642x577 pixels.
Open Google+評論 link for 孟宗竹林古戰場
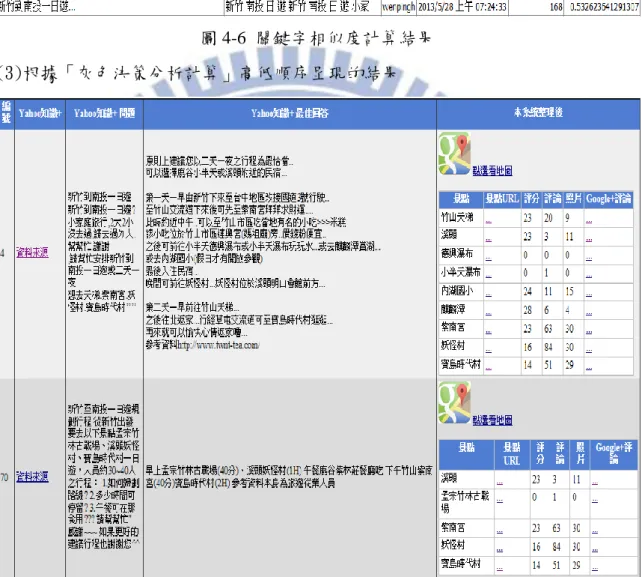595,501
